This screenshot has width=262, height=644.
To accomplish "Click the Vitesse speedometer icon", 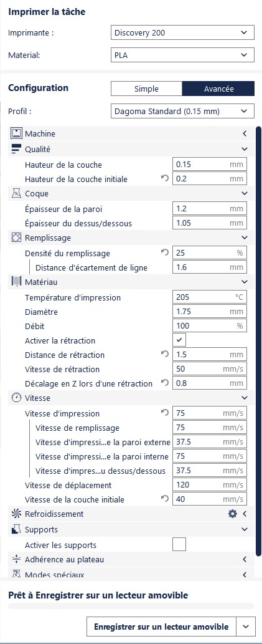I will [16, 398].
